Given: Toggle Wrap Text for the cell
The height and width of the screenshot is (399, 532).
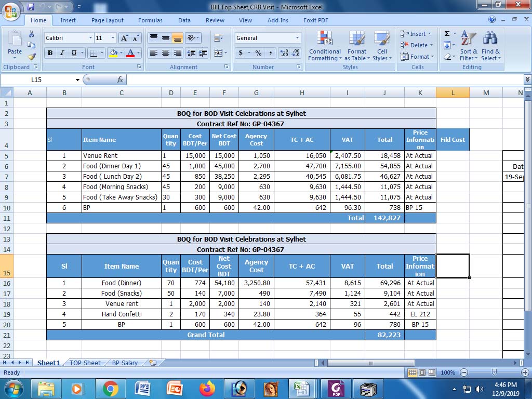Looking at the screenshot, I should [x=218, y=38].
